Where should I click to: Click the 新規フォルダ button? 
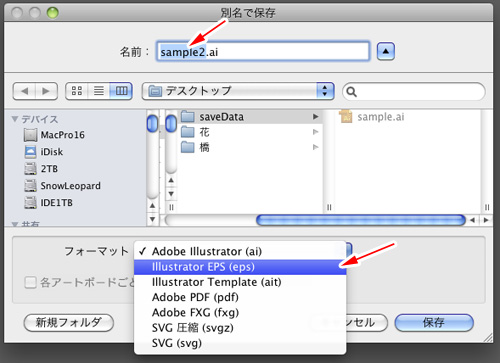point(69,323)
